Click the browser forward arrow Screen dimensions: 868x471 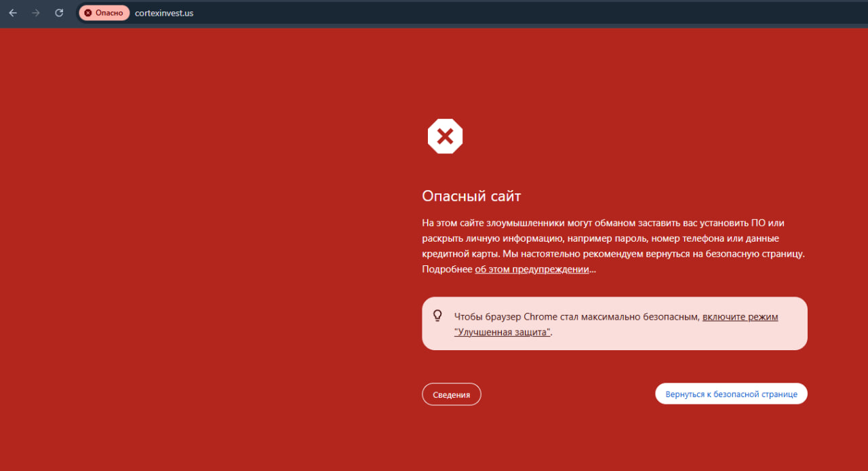36,13
